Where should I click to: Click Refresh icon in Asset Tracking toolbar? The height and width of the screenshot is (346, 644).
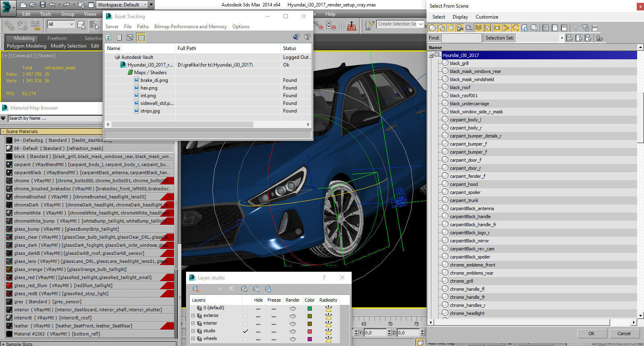point(108,38)
